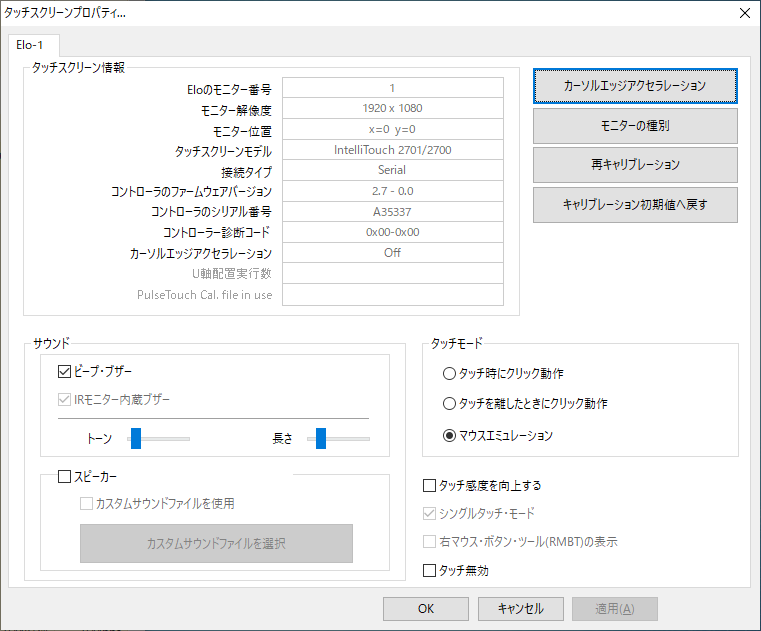The image size is (761, 631).
Task: Open モニターの種別 settings
Action: pyautogui.click(x=635, y=126)
